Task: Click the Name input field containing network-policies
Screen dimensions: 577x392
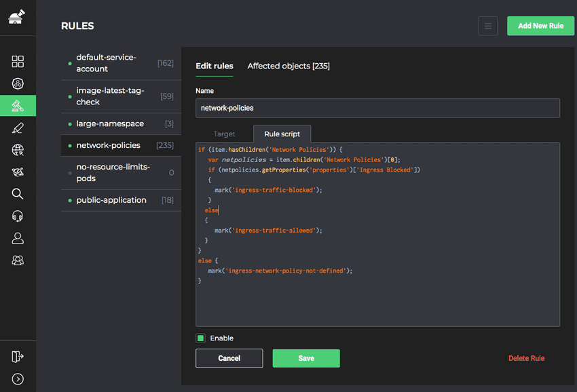Action: pyautogui.click(x=377, y=108)
